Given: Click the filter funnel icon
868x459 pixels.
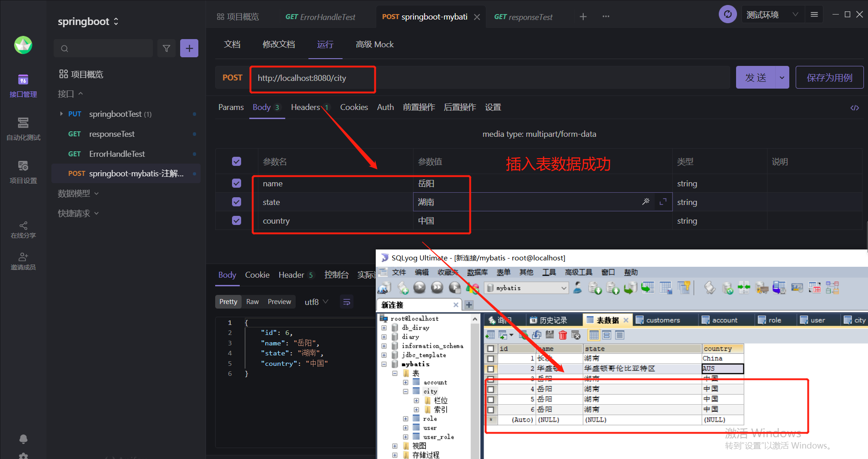Looking at the screenshot, I should click(167, 48).
